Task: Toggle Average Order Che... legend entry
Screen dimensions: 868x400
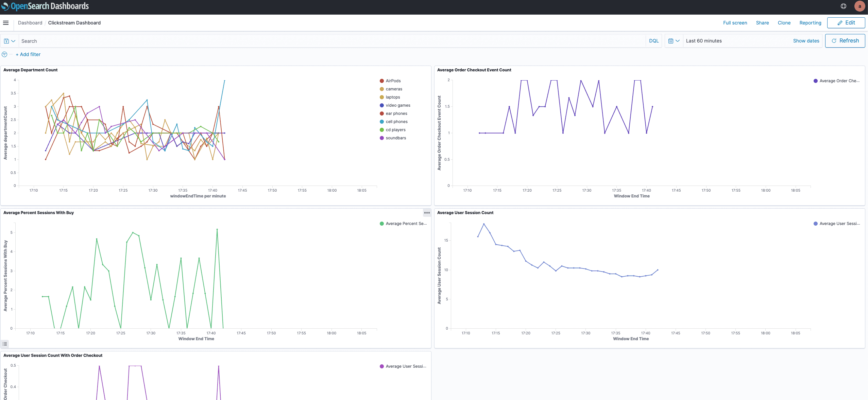Action: coord(836,81)
